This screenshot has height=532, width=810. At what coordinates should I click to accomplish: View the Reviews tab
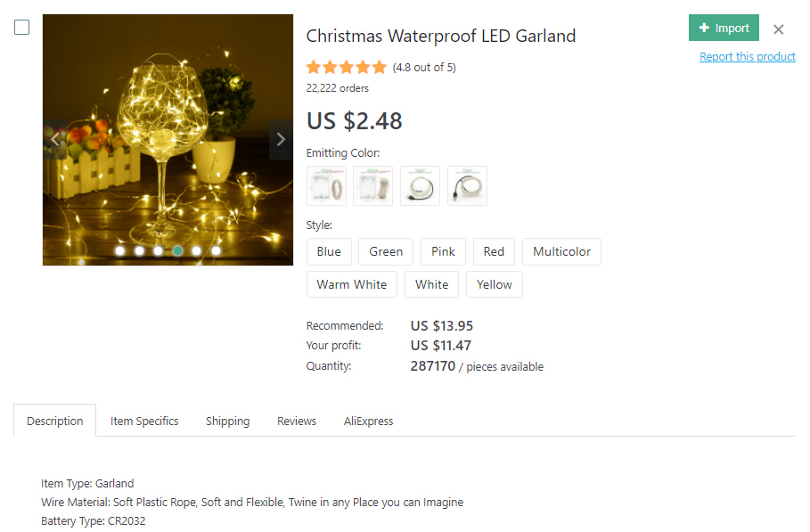[x=297, y=421]
